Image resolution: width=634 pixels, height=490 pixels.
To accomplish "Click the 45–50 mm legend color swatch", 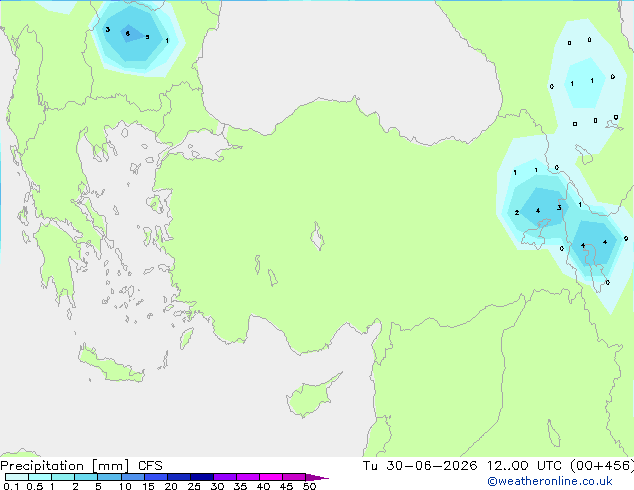I will 294,477.
